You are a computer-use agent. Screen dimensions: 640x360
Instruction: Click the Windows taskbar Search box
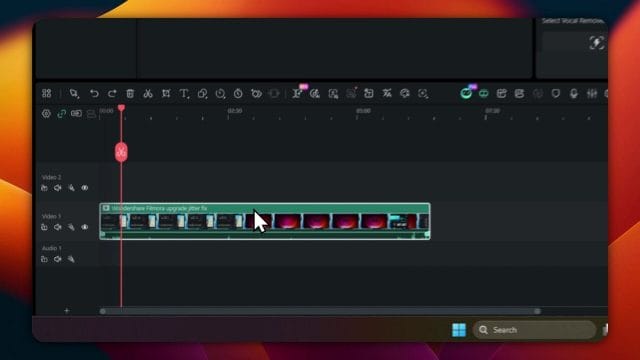coord(534,330)
